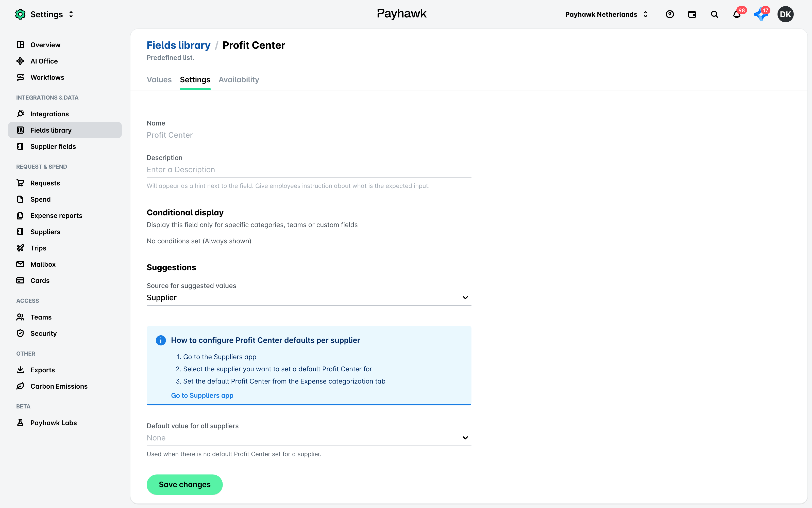The height and width of the screenshot is (508, 812).
Task: Click Save changes button
Action: point(184,484)
